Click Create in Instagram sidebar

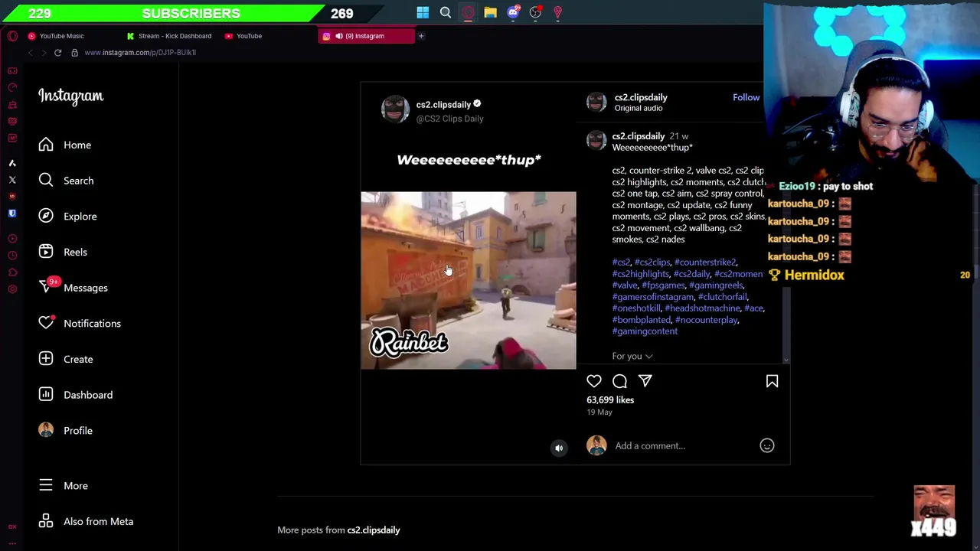coord(66,359)
